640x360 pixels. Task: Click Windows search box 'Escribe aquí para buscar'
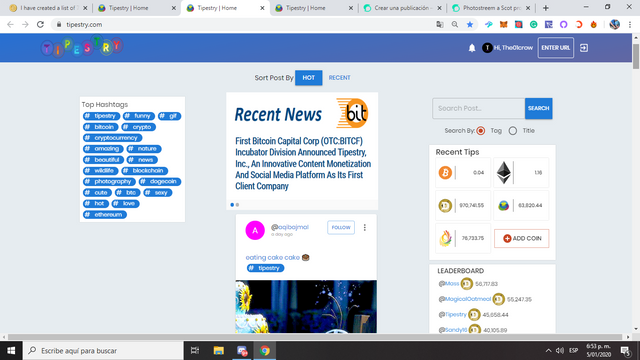coord(103,351)
